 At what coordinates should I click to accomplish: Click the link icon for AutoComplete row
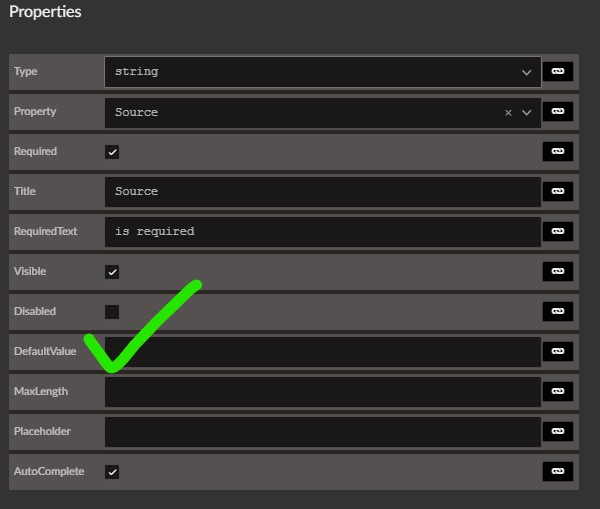click(x=558, y=471)
